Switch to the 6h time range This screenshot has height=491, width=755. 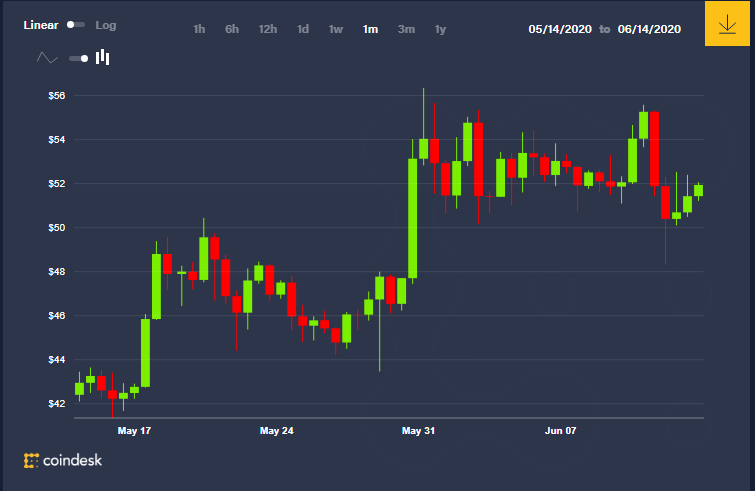232,29
